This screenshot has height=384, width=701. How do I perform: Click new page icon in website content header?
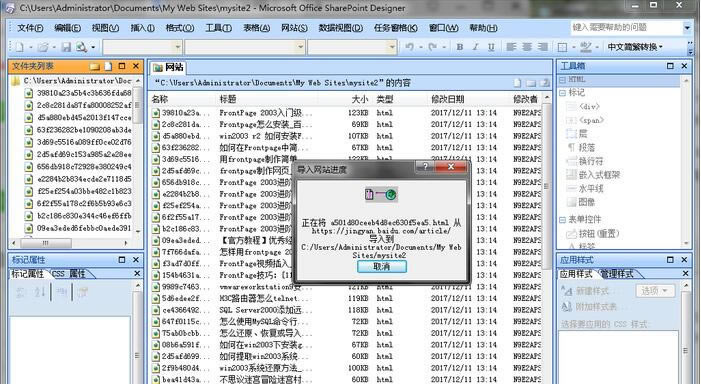click(517, 83)
